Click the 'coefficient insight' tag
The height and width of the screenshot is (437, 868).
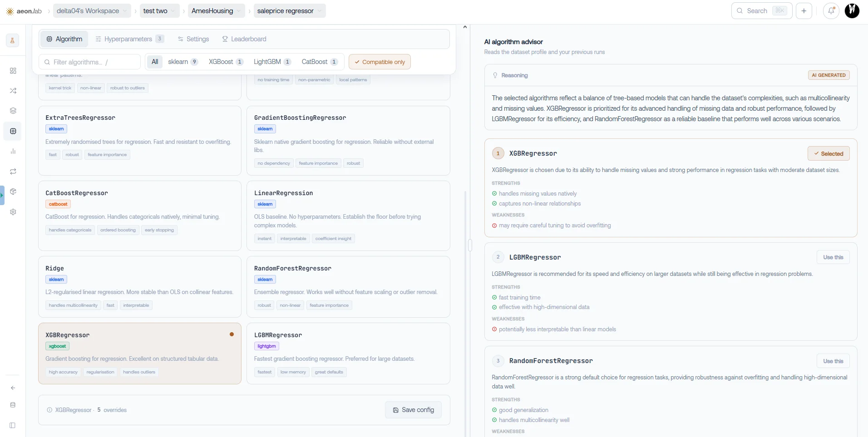[x=333, y=239]
